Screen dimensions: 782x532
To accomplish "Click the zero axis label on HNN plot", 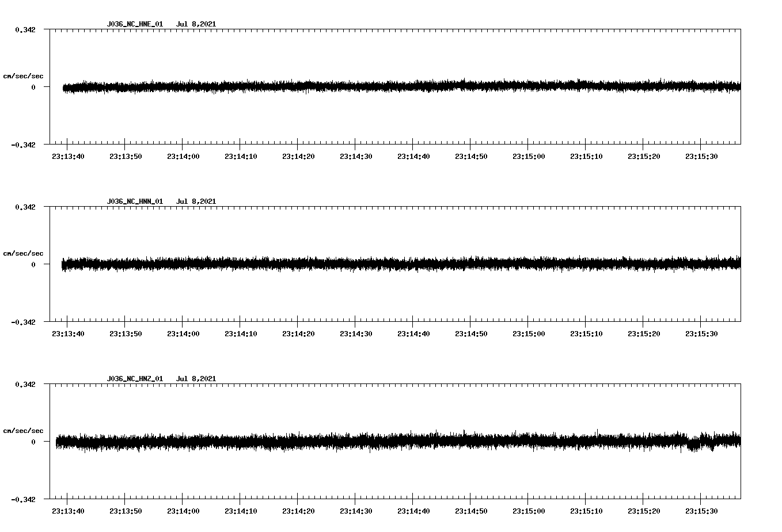I will 33,264.
